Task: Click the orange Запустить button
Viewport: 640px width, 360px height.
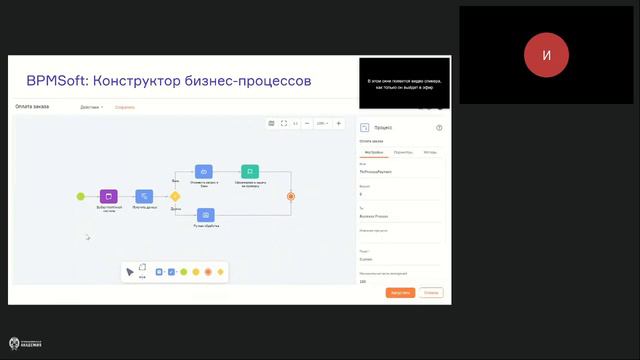Action: point(400,293)
